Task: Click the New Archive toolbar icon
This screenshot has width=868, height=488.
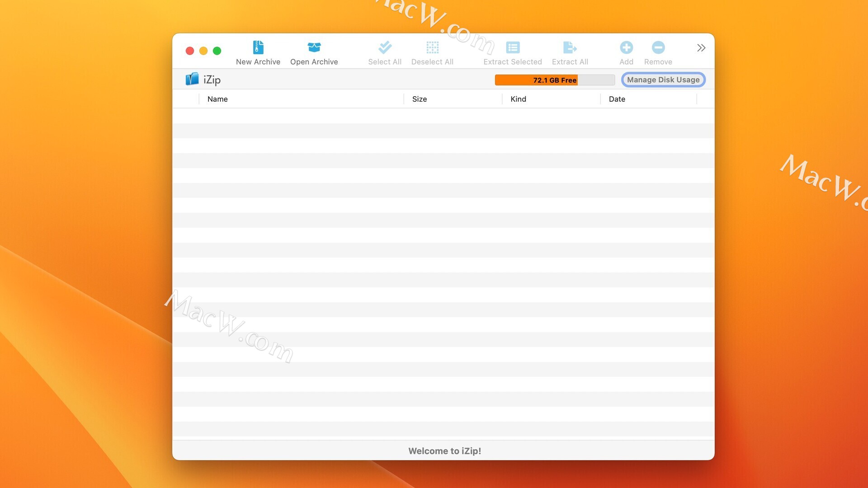Action: tap(258, 47)
